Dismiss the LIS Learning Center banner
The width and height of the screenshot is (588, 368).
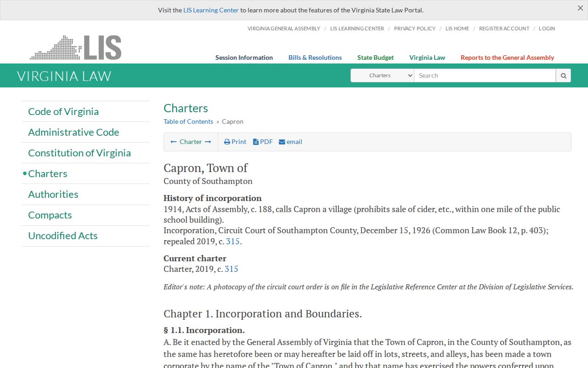click(580, 8)
